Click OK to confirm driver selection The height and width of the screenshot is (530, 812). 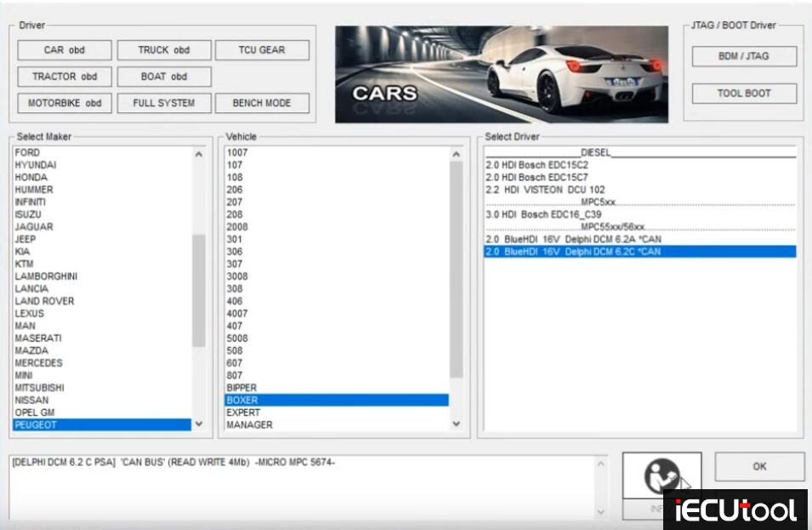click(759, 466)
